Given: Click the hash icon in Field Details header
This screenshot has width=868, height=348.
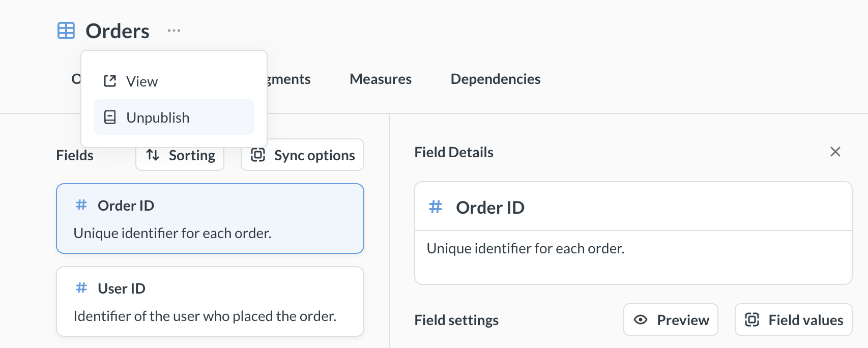Looking at the screenshot, I should [436, 207].
